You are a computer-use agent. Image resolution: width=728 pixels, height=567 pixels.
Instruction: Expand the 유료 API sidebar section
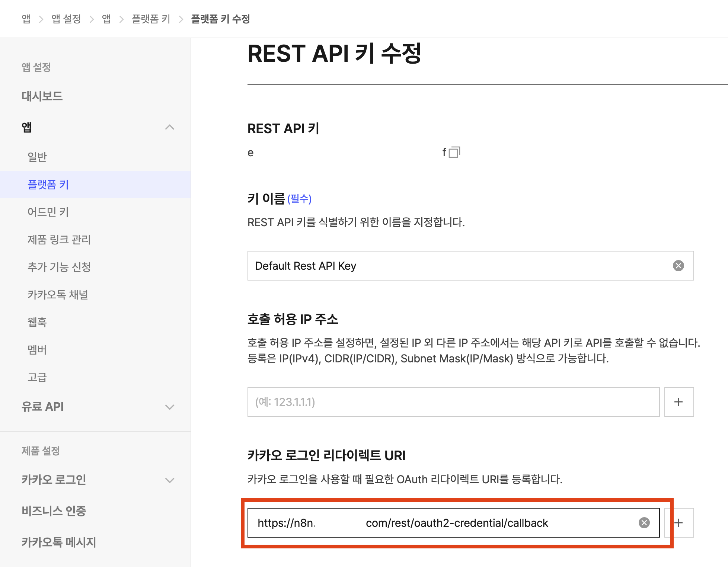pos(169,407)
